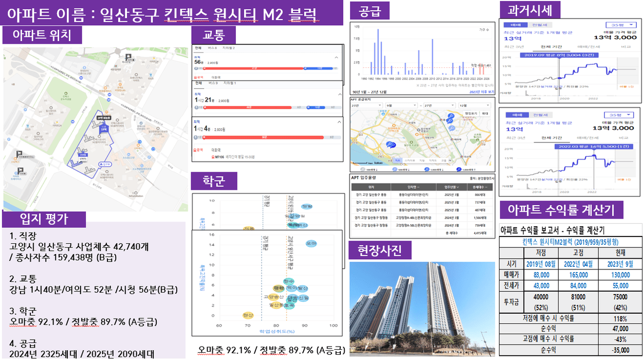Click the 고양송산 bubble in school chart
The image size is (644, 362).
click(x=273, y=297)
